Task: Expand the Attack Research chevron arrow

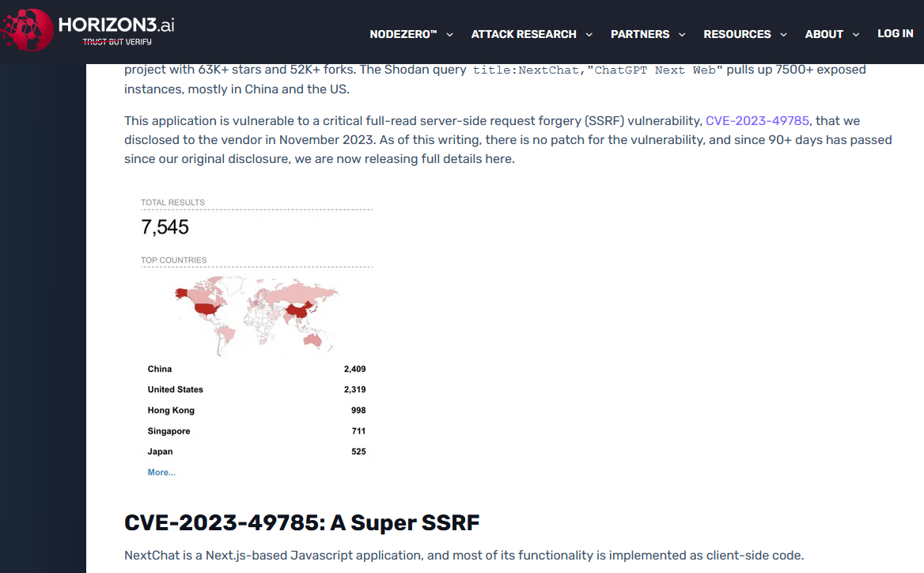Action: click(x=589, y=35)
